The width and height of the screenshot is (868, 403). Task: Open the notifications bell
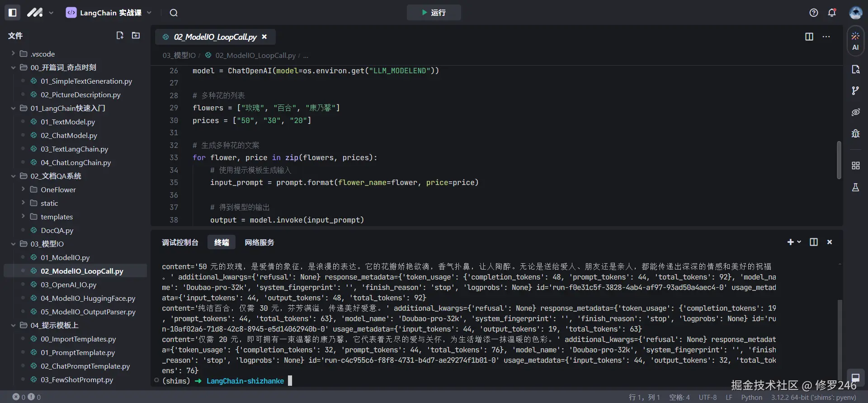pyautogui.click(x=832, y=13)
